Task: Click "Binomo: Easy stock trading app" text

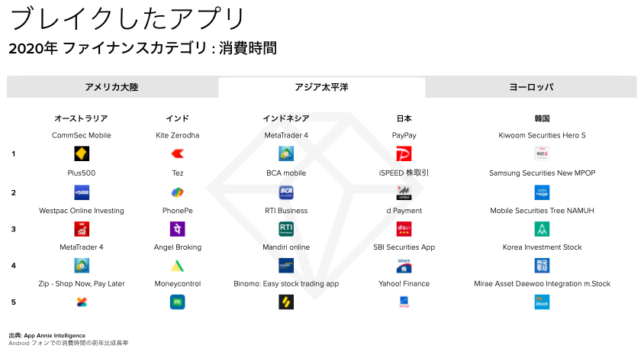Action: [x=286, y=284]
